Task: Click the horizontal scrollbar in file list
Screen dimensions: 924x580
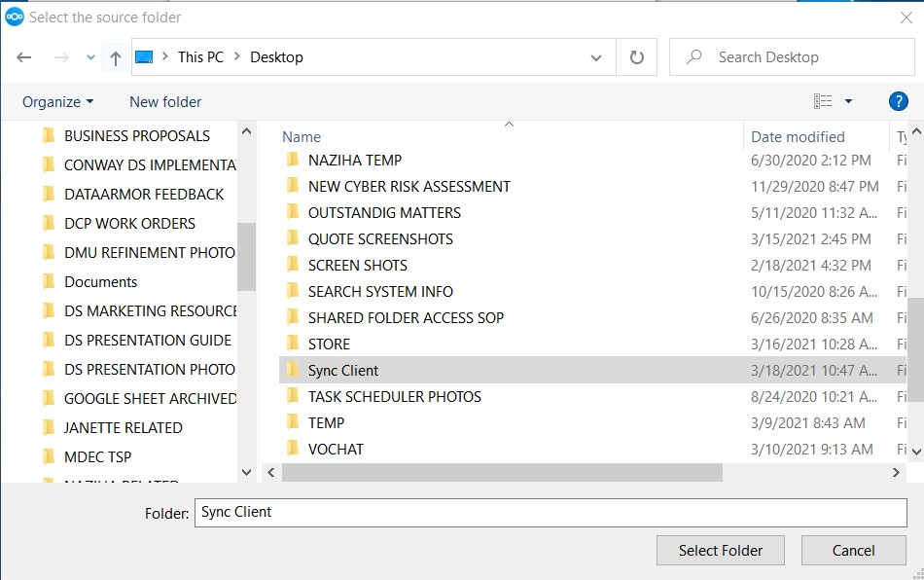Action: 502,472
